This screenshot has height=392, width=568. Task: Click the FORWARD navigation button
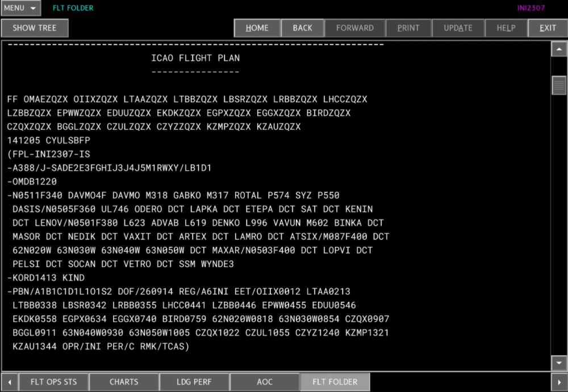coord(354,28)
